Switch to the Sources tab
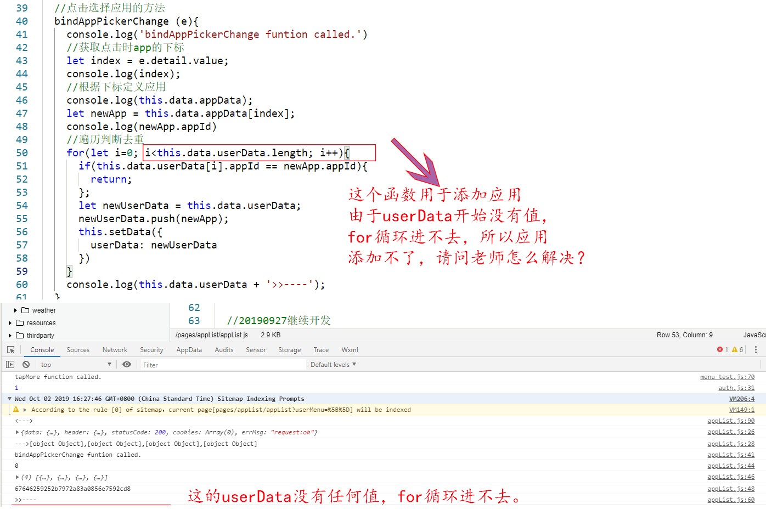The image size is (766, 532). (x=78, y=349)
